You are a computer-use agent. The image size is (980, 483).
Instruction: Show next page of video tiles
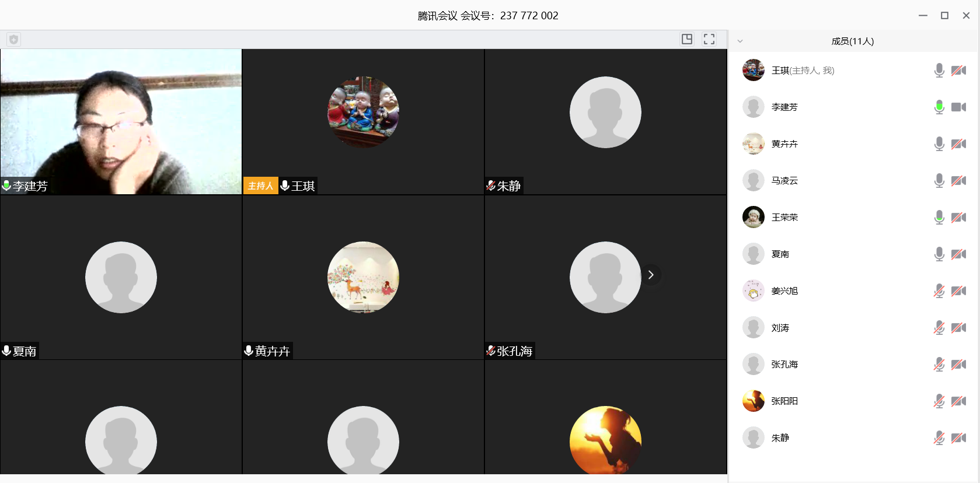point(651,275)
